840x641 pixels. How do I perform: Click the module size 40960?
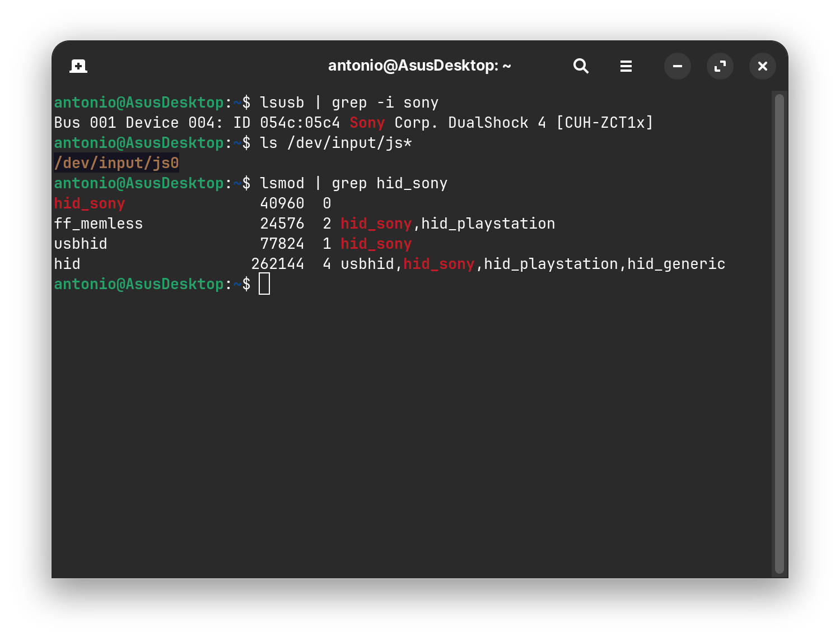coord(282,203)
